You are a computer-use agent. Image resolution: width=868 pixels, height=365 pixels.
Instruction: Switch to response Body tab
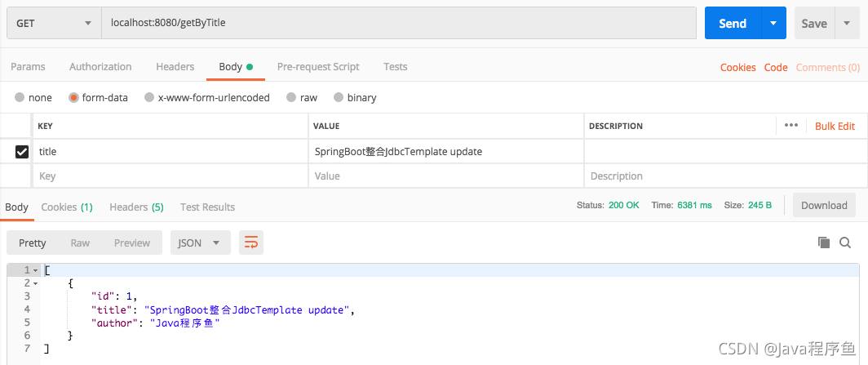[x=16, y=207]
